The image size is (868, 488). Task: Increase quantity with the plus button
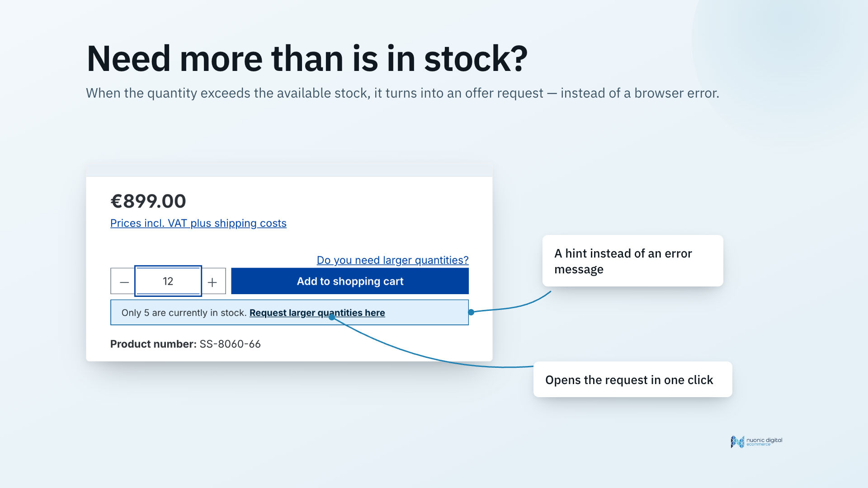[213, 281]
